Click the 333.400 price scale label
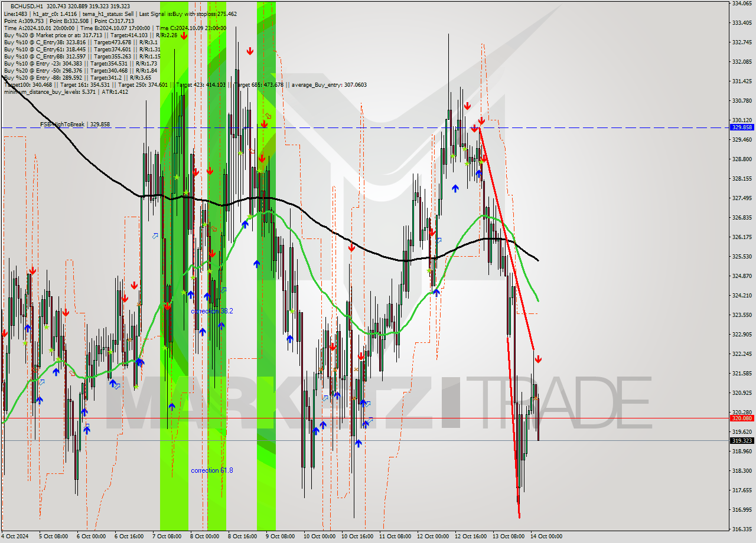This screenshot has height=543, width=756. point(742,22)
